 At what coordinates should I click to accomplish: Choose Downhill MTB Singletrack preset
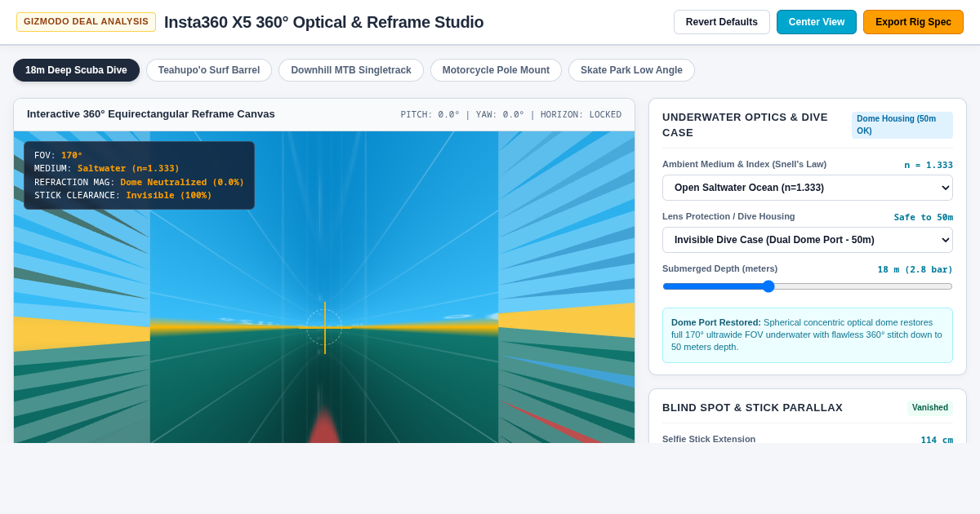pyautogui.click(x=351, y=70)
